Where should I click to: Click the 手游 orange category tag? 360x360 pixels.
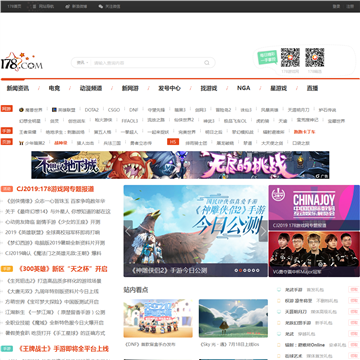[x=7, y=131]
